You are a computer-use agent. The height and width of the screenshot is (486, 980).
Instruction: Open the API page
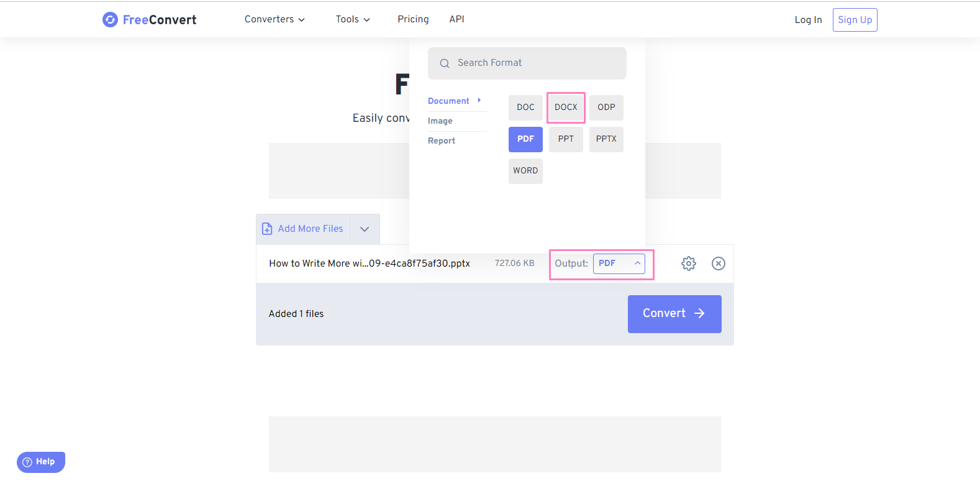(456, 19)
